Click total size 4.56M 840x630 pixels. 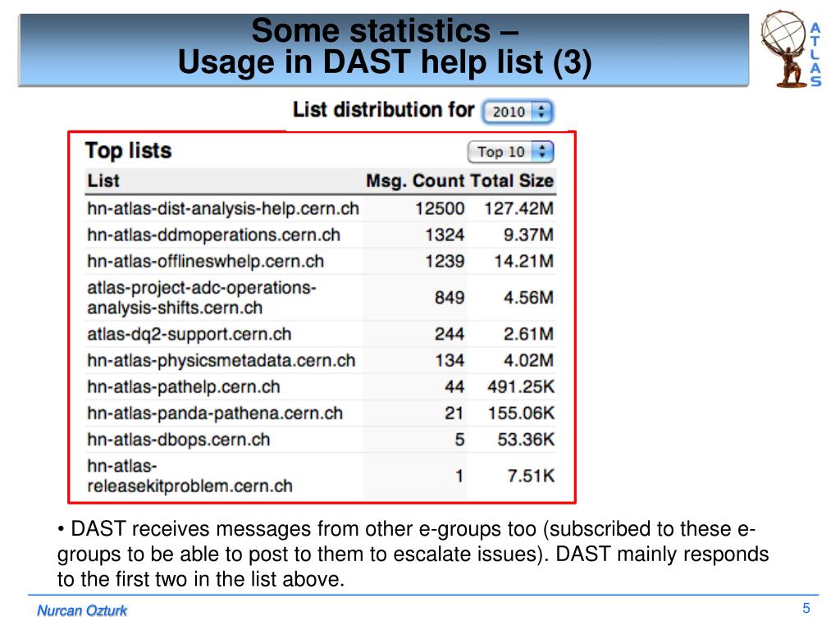pos(528,297)
